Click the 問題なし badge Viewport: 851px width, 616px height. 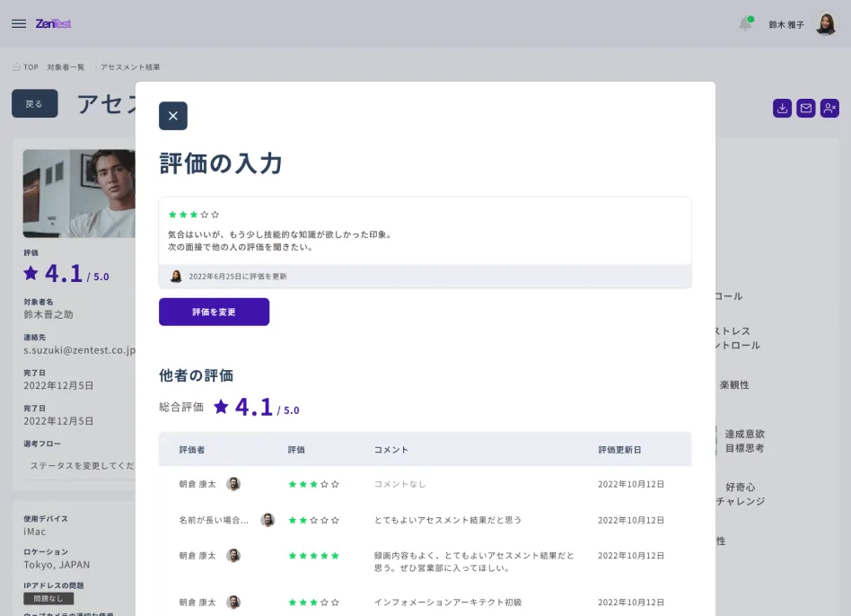tap(48, 598)
